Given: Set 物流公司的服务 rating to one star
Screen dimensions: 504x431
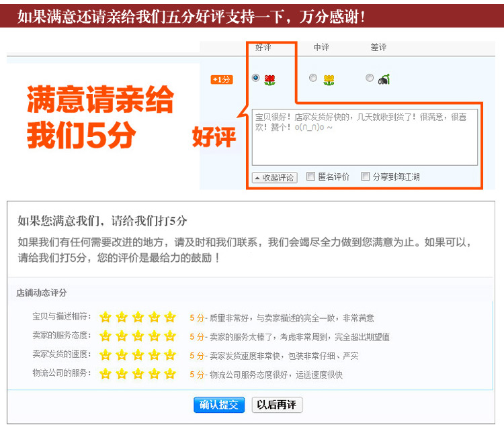Looking at the screenshot, I should tap(106, 374).
